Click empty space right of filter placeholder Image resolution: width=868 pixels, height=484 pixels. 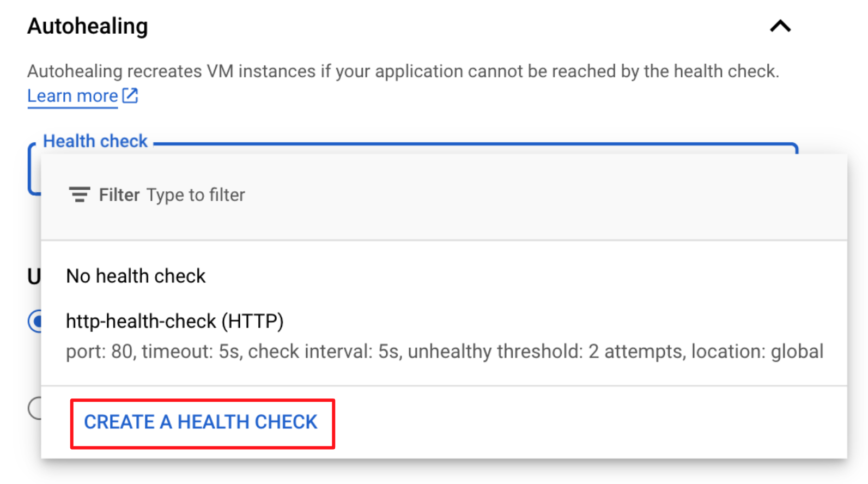point(545,195)
